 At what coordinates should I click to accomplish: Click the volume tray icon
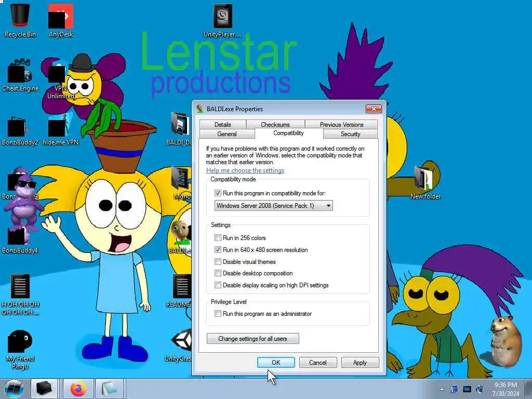pos(480,389)
